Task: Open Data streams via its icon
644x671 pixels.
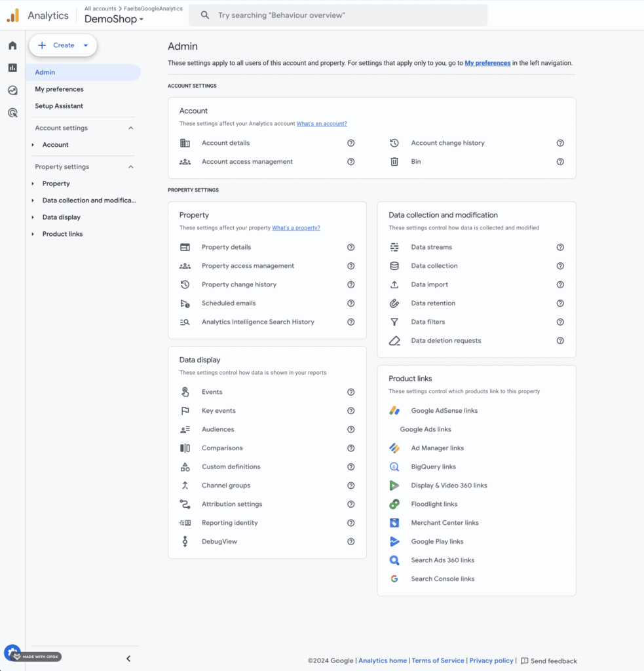Action: (394, 247)
